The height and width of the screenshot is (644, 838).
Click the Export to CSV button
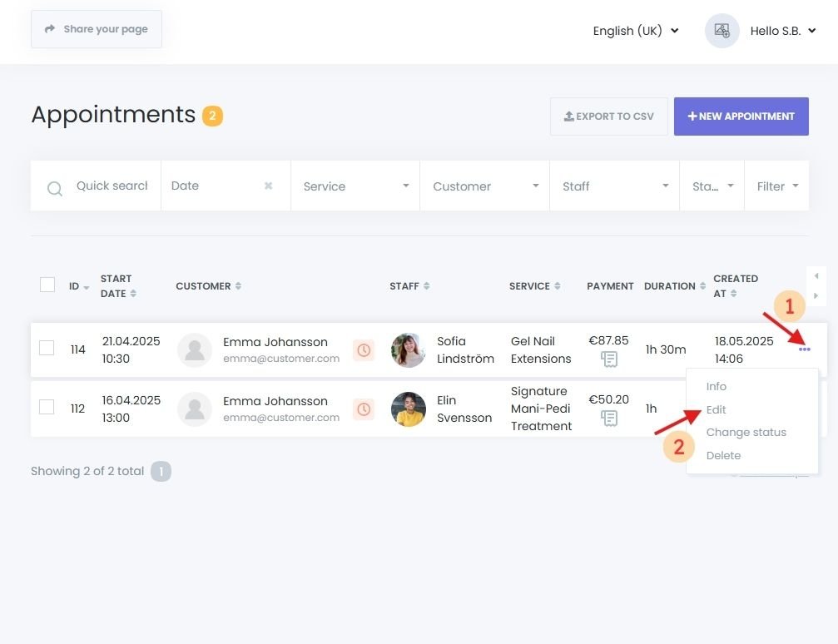609,116
